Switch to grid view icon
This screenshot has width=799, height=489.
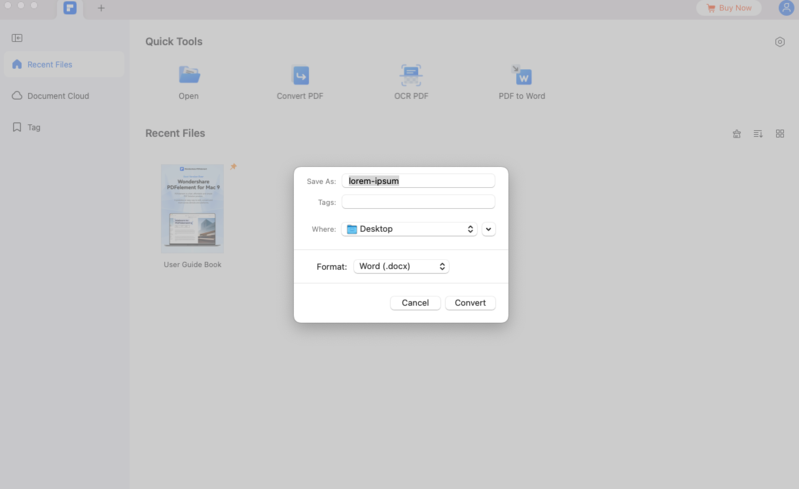[x=780, y=133]
